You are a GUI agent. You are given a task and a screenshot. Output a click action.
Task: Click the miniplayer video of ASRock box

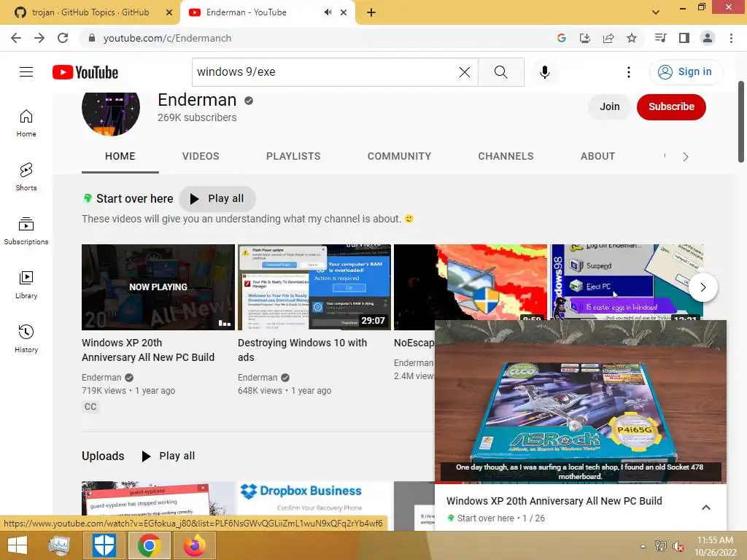[580, 402]
